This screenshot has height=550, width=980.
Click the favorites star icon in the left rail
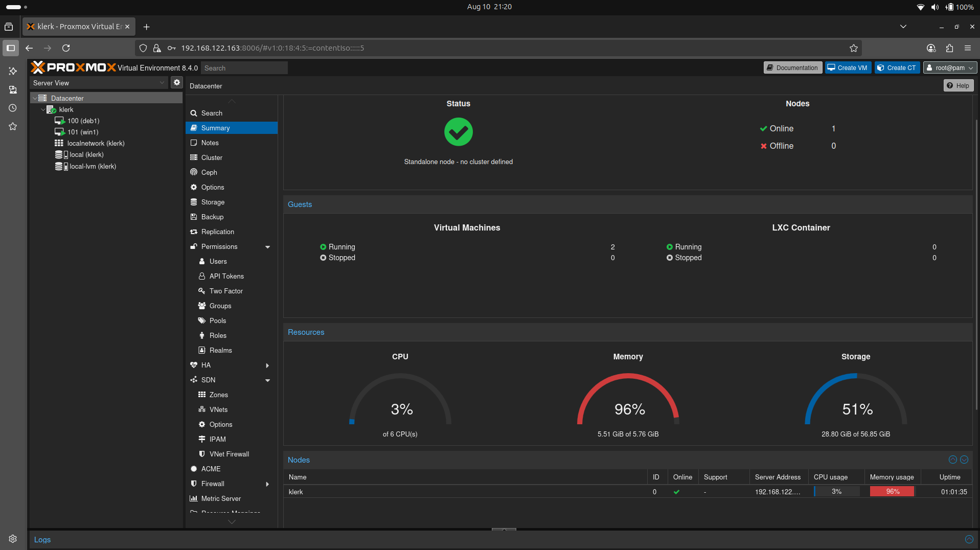(12, 126)
